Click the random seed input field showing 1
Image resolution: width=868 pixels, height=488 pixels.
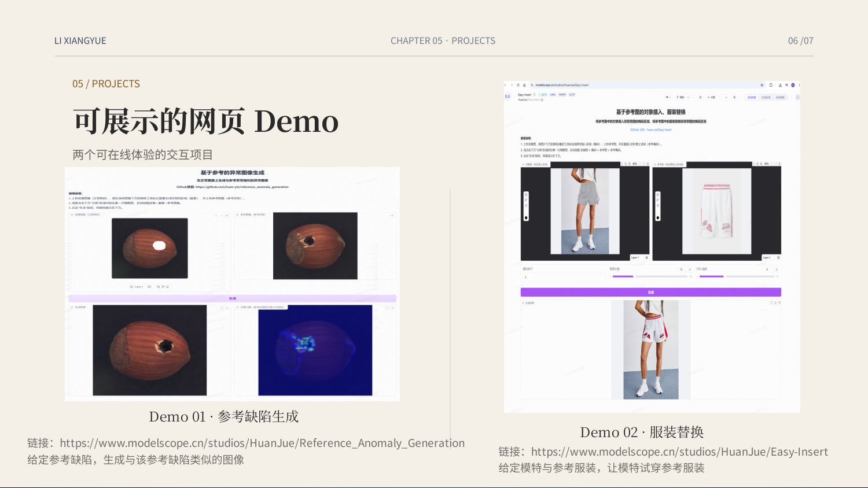(564, 277)
